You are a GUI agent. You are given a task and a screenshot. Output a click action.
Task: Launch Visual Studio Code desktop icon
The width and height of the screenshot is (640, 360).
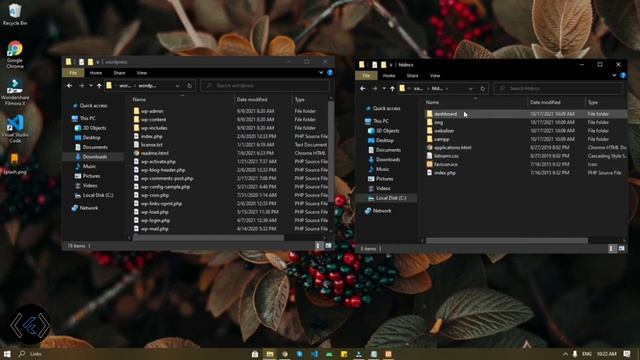(x=15, y=129)
